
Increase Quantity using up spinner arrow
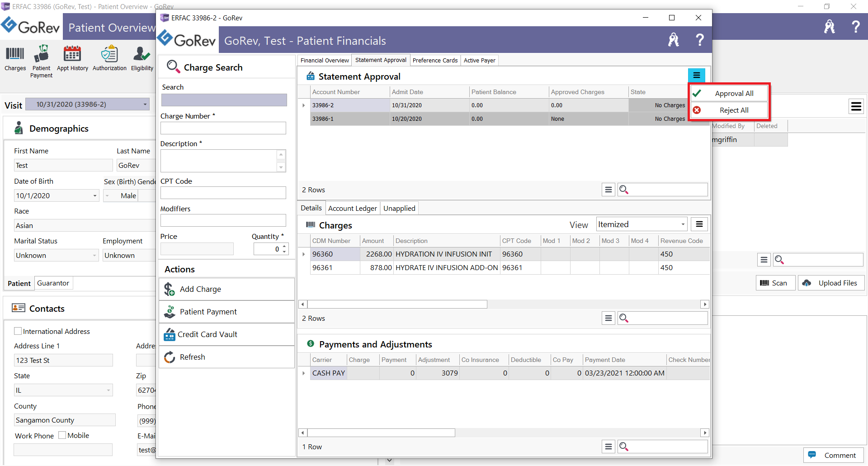point(284,247)
